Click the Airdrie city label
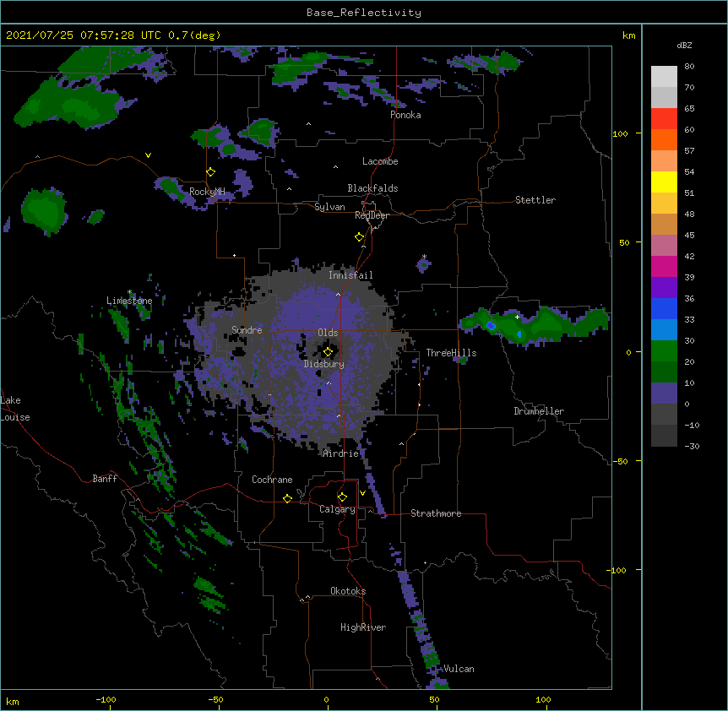This screenshot has width=728, height=711. (341, 453)
